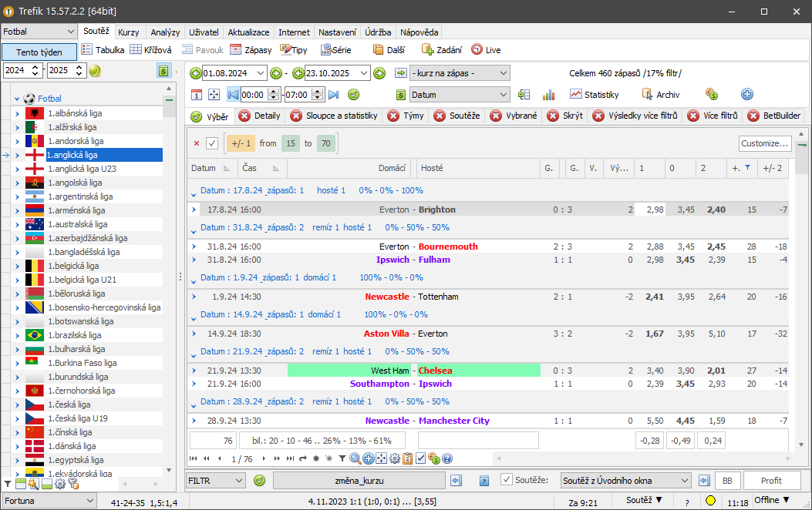The image size is (812, 510).
Task: Click the coins icon right of Archiv
Action: [x=712, y=95]
